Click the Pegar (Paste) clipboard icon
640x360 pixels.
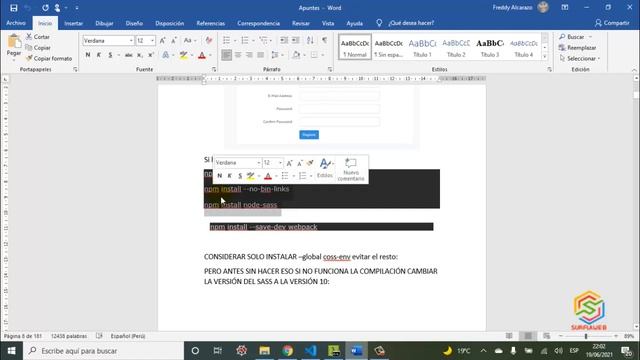[13, 42]
